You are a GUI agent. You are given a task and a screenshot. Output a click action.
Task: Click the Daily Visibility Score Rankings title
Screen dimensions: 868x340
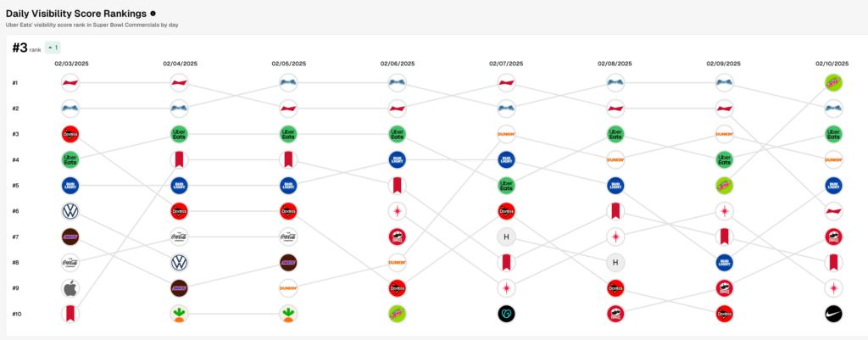pyautogui.click(x=76, y=14)
